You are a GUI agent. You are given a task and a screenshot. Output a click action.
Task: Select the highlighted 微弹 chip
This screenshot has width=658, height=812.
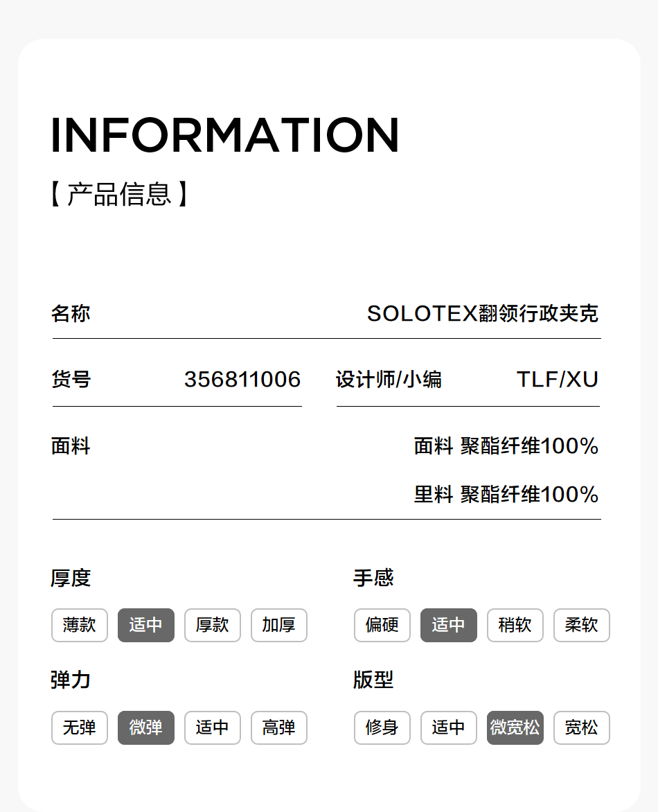pos(146,727)
